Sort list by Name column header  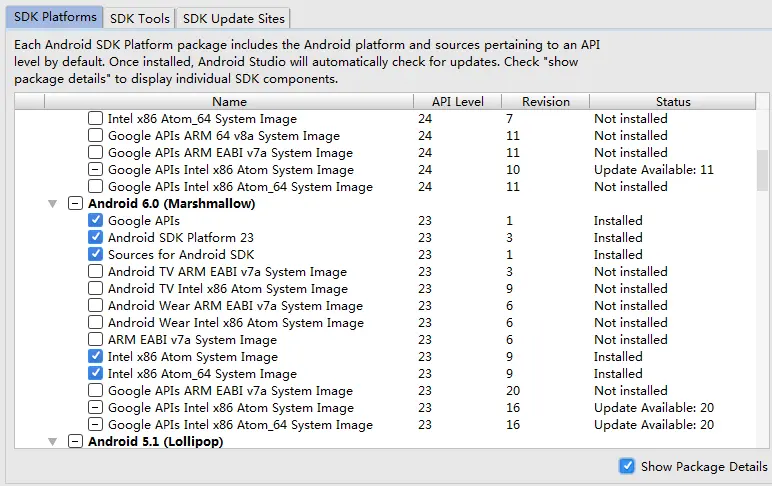tap(229, 101)
